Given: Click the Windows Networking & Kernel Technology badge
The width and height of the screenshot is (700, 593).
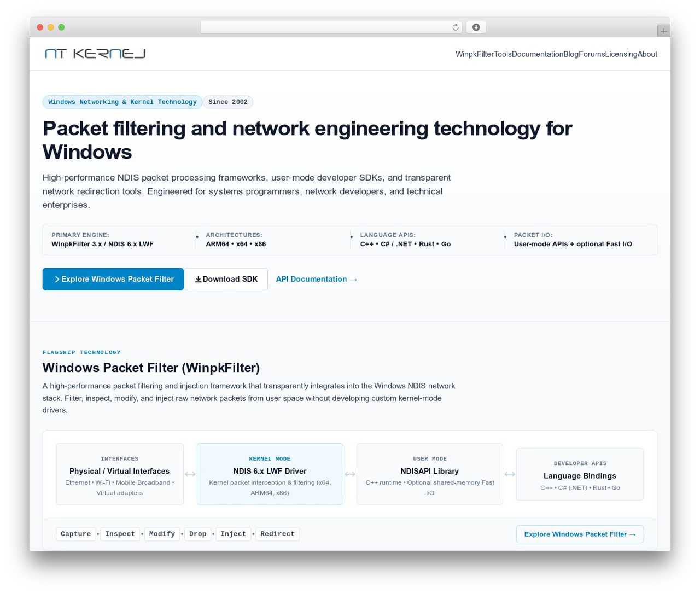Looking at the screenshot, I should pos(122,102).
